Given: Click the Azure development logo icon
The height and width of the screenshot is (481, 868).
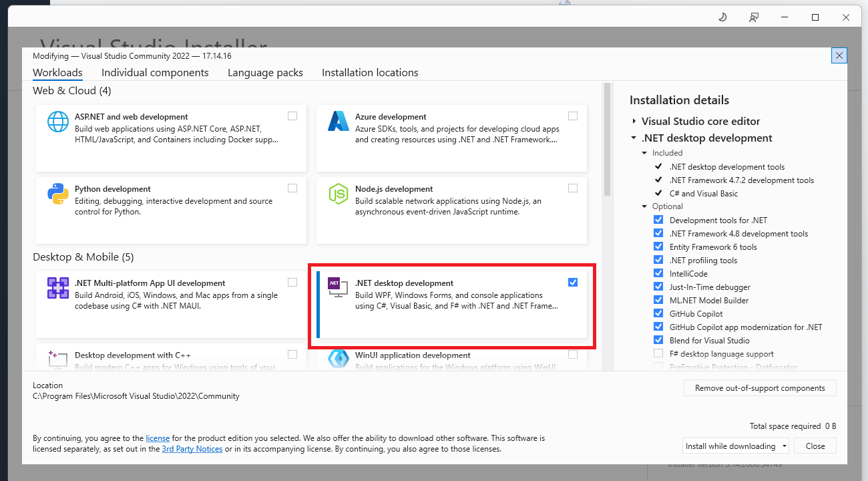Looking at the screenshot, I should (339, 122).
